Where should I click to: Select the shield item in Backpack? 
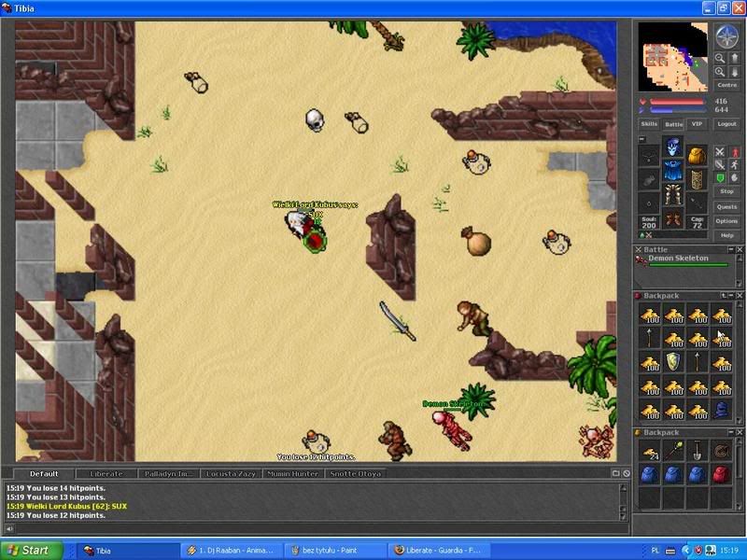point(673,362)
